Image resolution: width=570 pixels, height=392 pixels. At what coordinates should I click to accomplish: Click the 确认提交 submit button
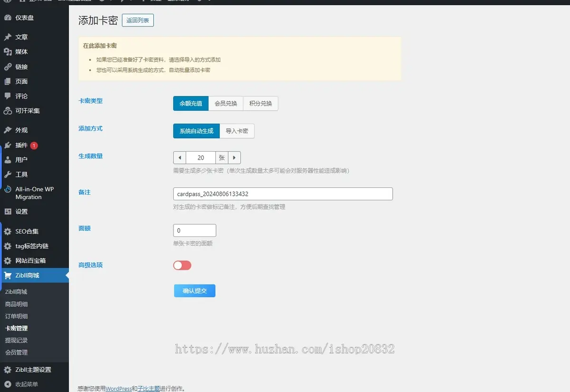195,291
